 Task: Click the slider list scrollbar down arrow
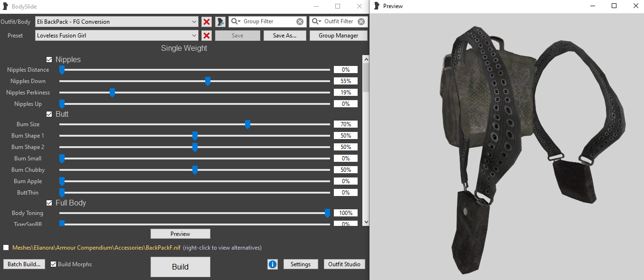click(x=366, y=222)
